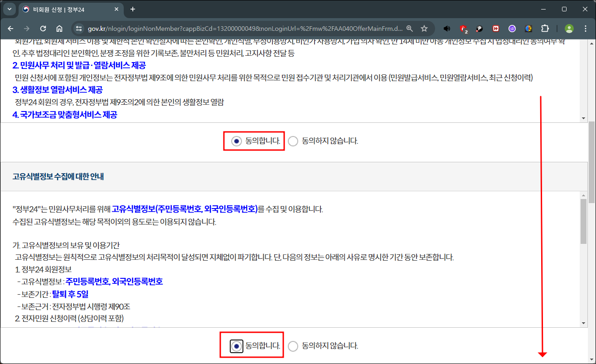Bookmark this page with the star
Image resolution: width=596 pixels, height=364 pixels.
[x=424, y=29]
